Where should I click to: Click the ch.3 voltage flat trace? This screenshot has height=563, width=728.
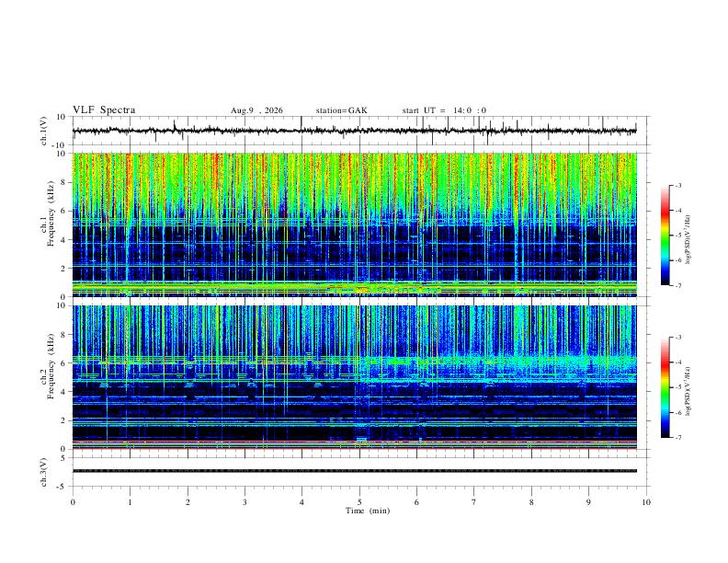coord(354,471)
